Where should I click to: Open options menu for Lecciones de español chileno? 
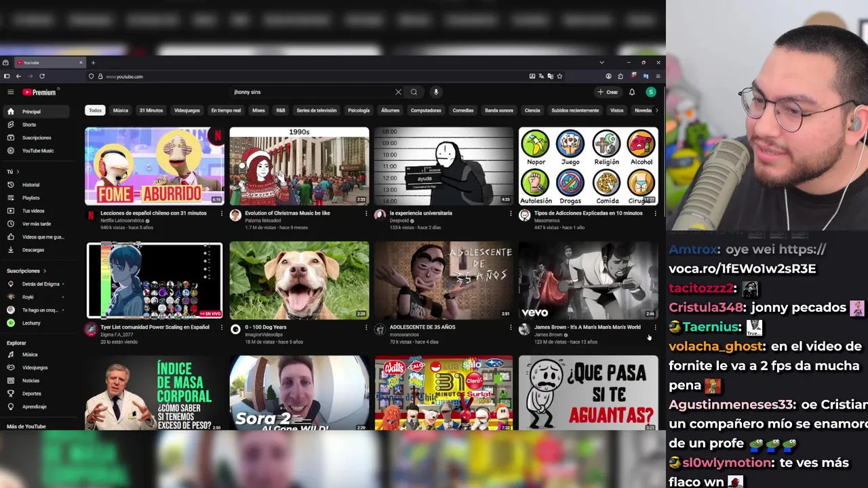click(221, 213)
